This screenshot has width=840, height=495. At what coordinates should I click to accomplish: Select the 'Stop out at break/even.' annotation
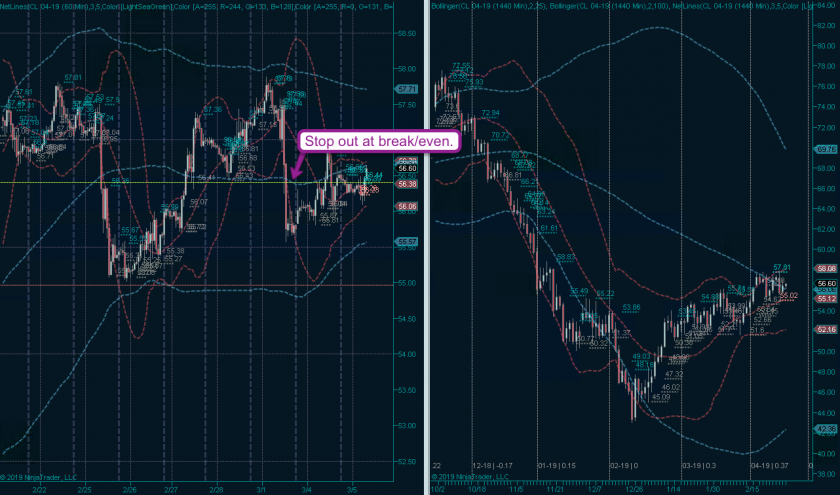379,141
